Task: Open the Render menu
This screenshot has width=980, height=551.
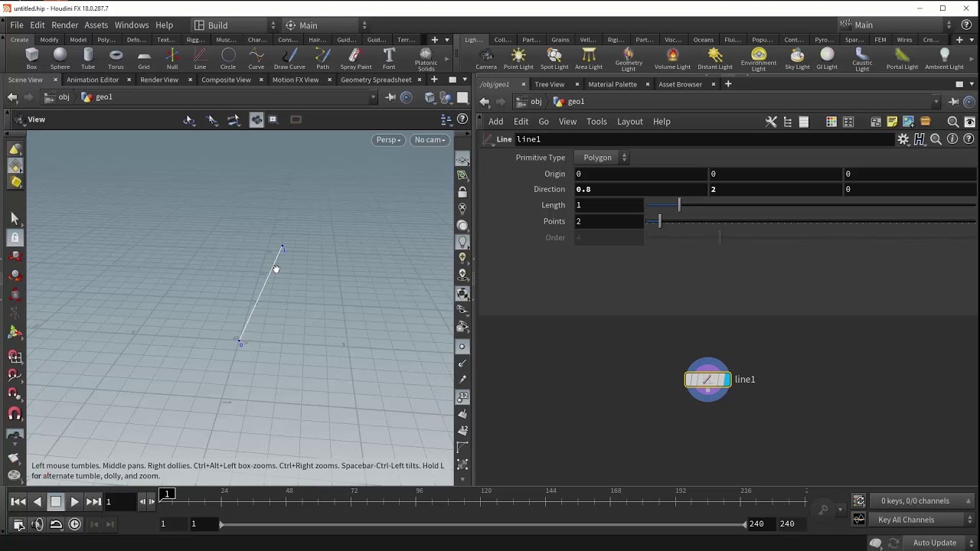Action: point(64,25)
